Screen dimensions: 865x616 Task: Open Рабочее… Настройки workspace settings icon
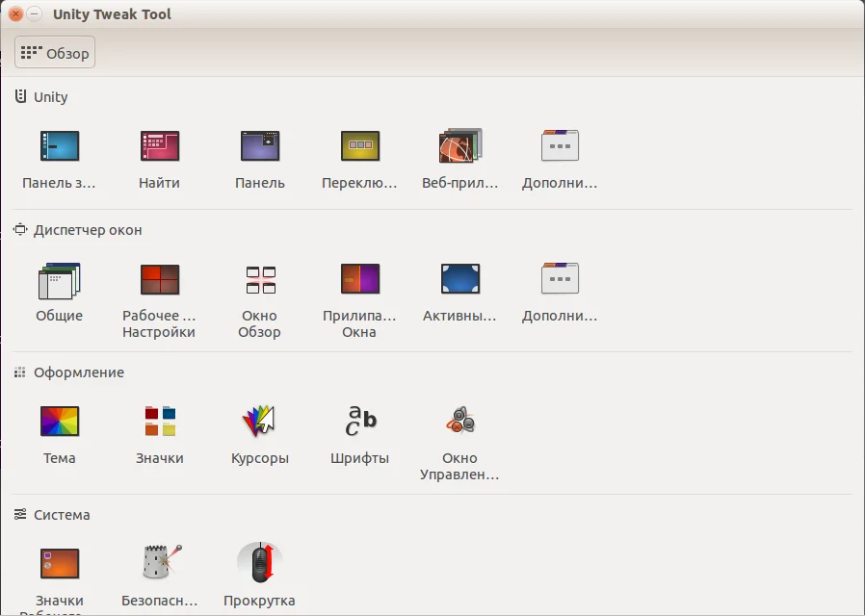click(160, 279)
